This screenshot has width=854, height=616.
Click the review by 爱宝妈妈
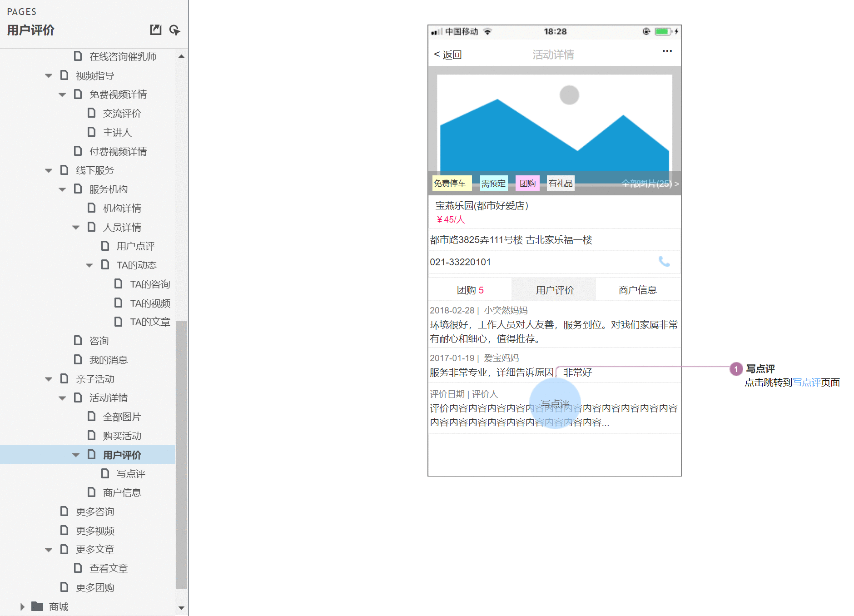[x=554, y=365]
